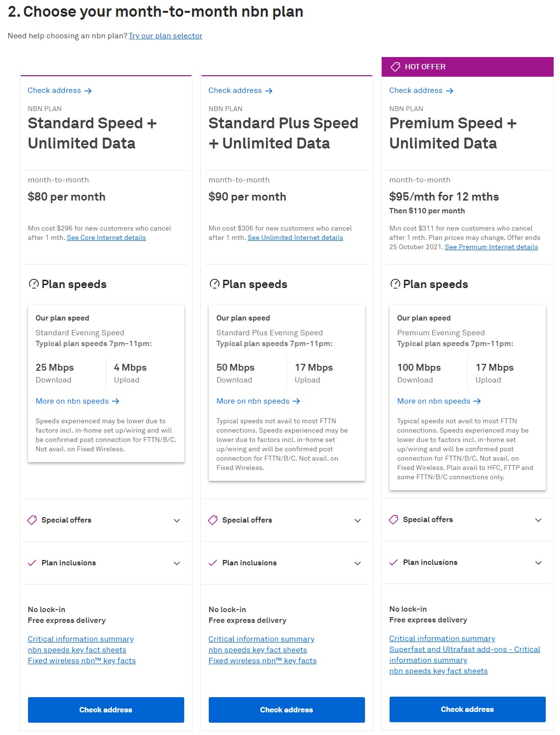The width and height of the screenshot is (560, 735).
Task: Expand Plan inclusions chevron in Premium Speed plan
Action: [538, 562]
